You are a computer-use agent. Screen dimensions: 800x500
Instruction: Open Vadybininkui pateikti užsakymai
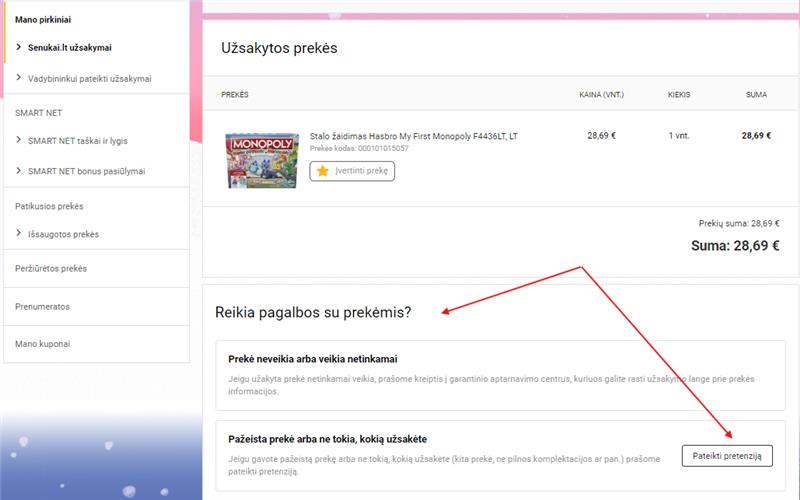[90, 79]
